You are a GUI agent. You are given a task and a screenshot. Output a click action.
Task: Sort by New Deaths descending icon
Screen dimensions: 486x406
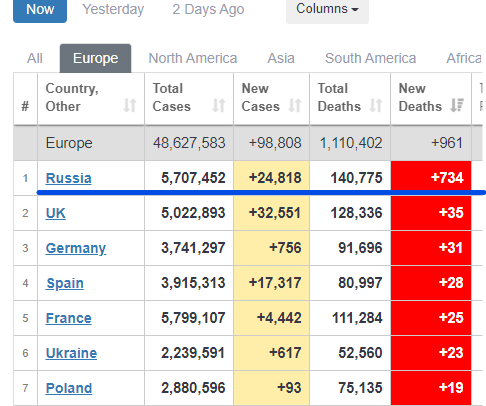click(457, 106)
